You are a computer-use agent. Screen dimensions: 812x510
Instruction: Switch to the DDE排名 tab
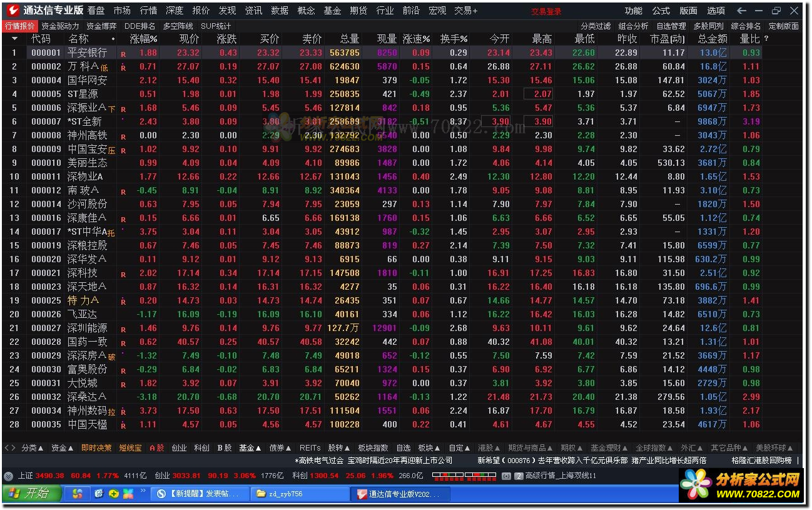click(140, 26)
